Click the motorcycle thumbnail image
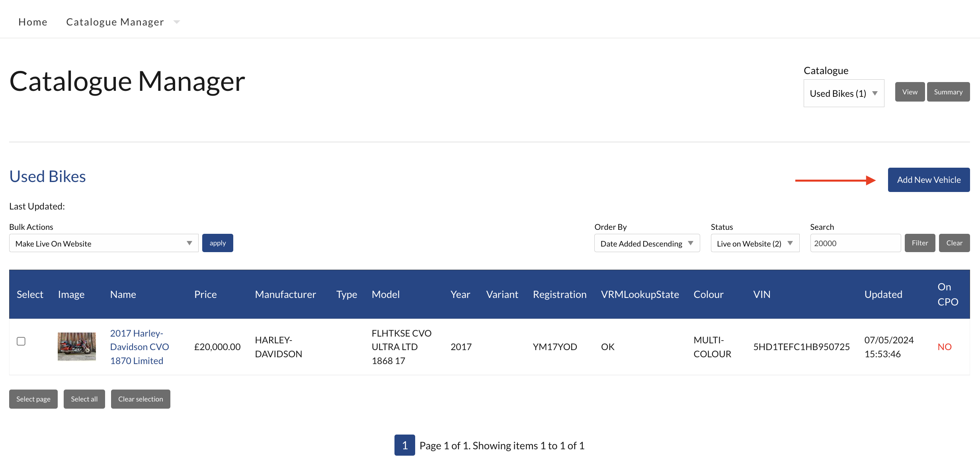The height and width of the screenshot is (470, 980). 76,347
